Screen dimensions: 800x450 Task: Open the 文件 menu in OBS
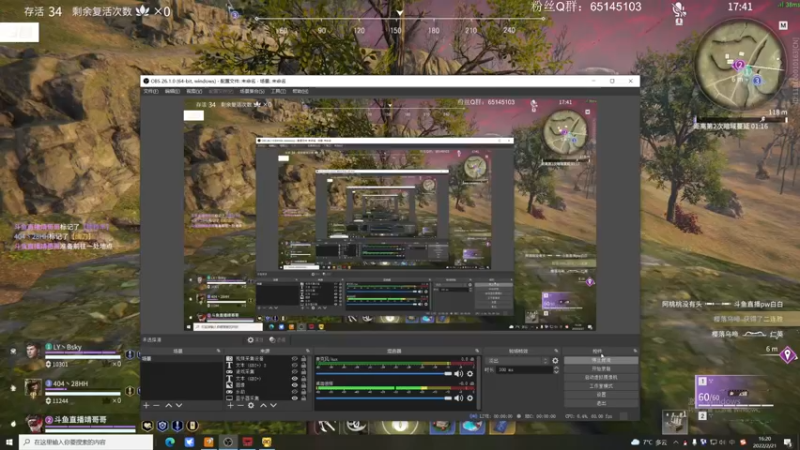tap(151, 91)
